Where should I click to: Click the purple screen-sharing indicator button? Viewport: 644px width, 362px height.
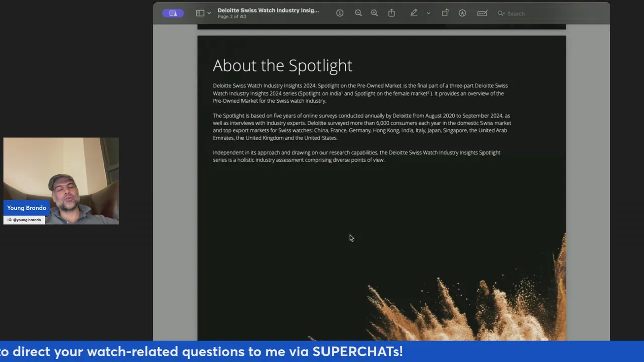[173, 13]
